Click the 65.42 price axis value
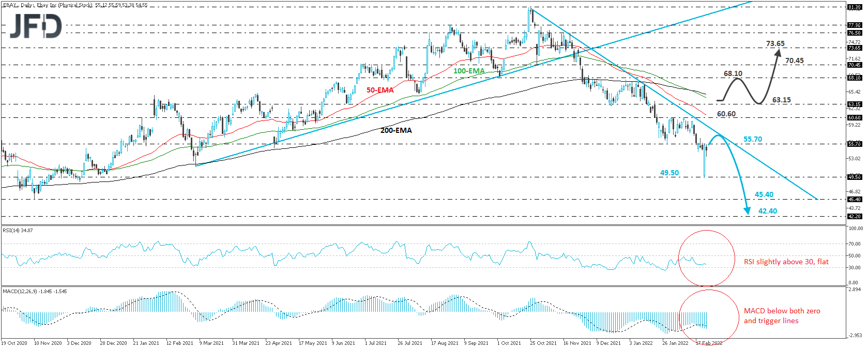Image resolution: width=868 pixels, height=349 pixels. (855, 92)
